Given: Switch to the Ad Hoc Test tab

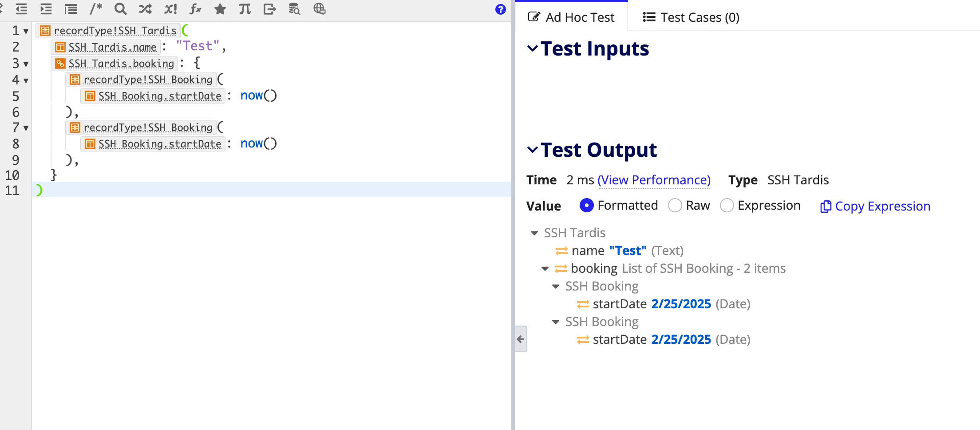Looking at the screenshot, I should 571,17.
